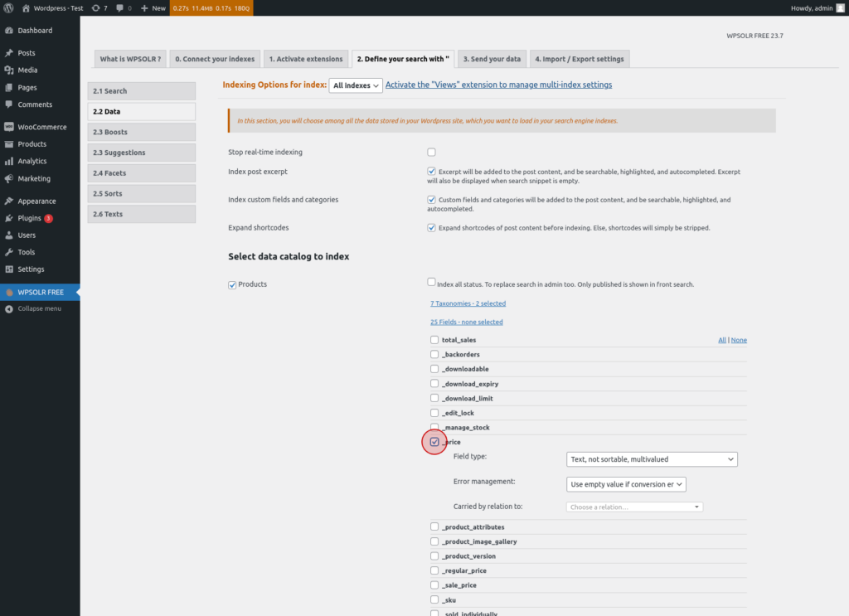This screenshot has width=849, height=616.
Task: Enable Index all status checkbox
Action: click(431, 282)
